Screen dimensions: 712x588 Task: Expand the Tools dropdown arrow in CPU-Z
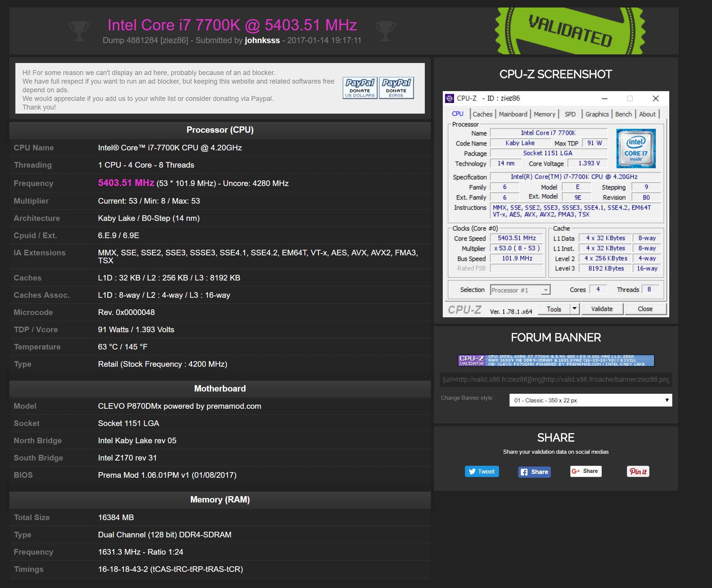[x=575, y=309]
